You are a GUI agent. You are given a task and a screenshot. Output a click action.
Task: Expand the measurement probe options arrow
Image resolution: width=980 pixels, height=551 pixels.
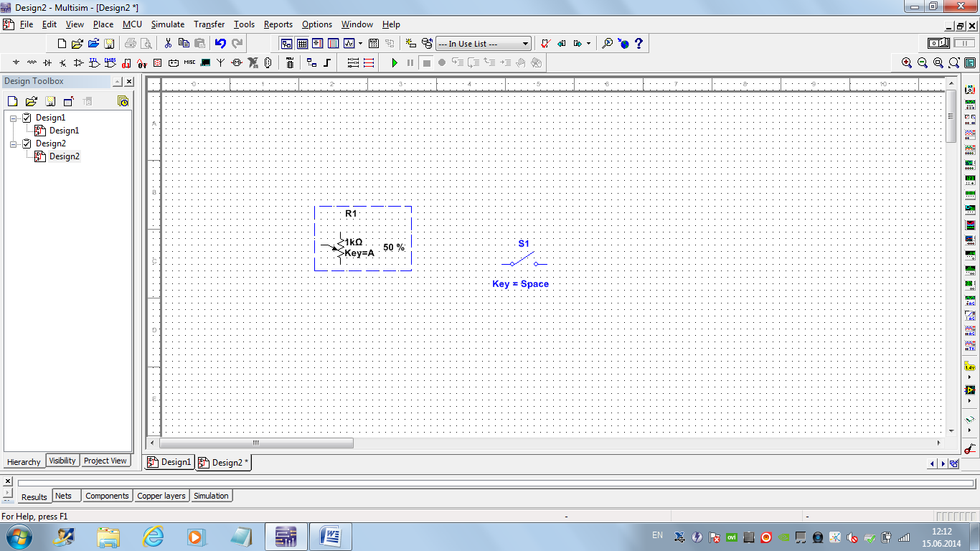point(970,377)
